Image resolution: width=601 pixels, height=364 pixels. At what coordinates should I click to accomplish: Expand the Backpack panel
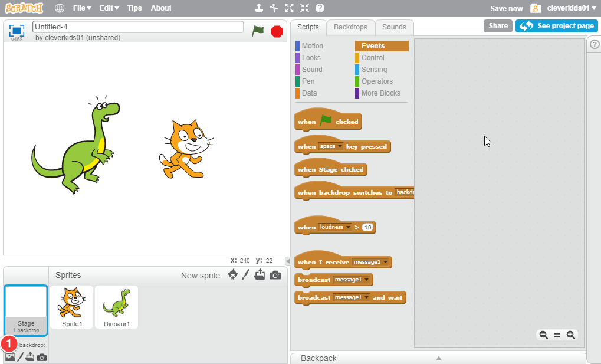(x=438, y=358)
